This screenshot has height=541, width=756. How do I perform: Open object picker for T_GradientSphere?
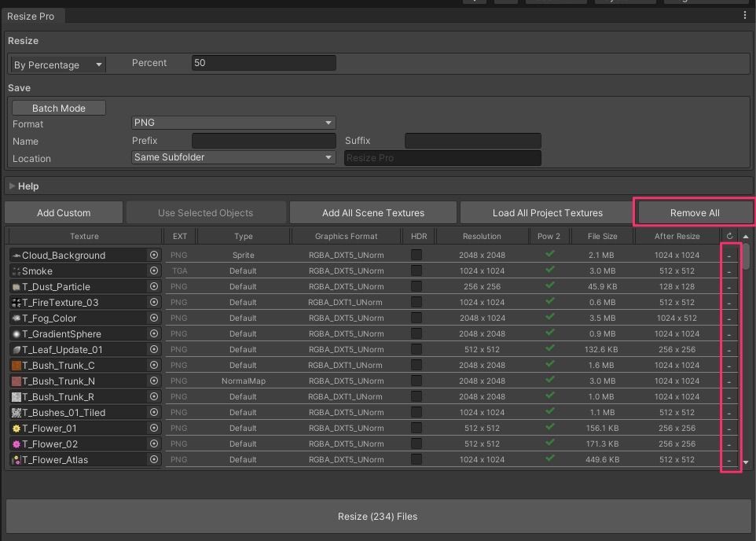pyautogui.click(x=154, y=333)
